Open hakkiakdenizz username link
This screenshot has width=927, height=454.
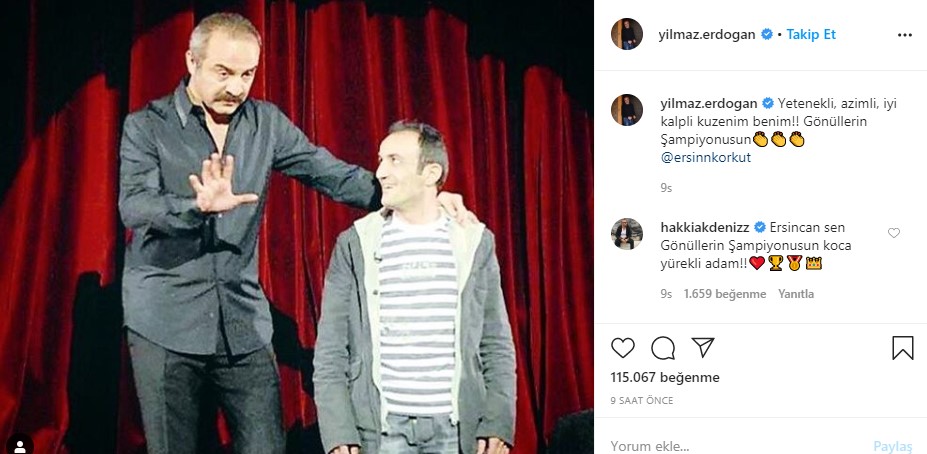click(705, 227)
